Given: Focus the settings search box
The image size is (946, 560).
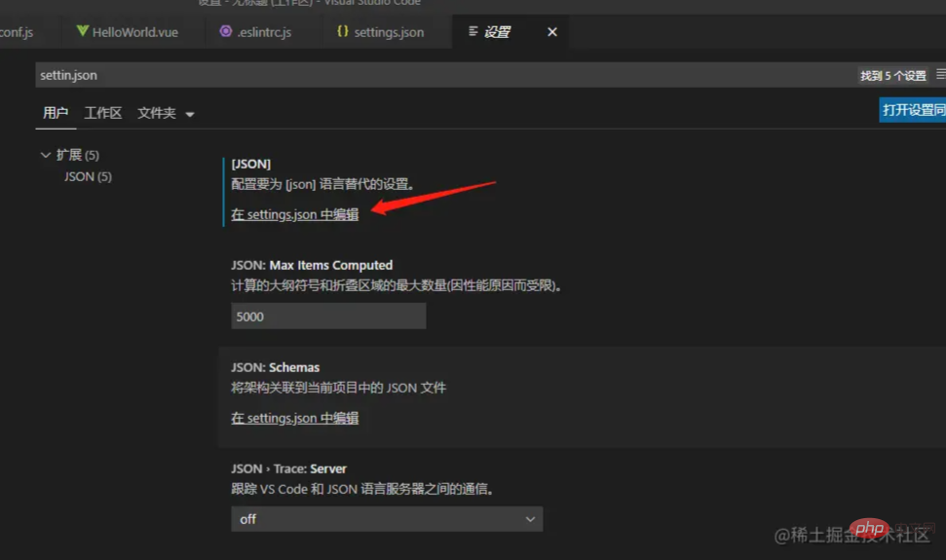Looking at the screenshot, I should coord(446,75).
